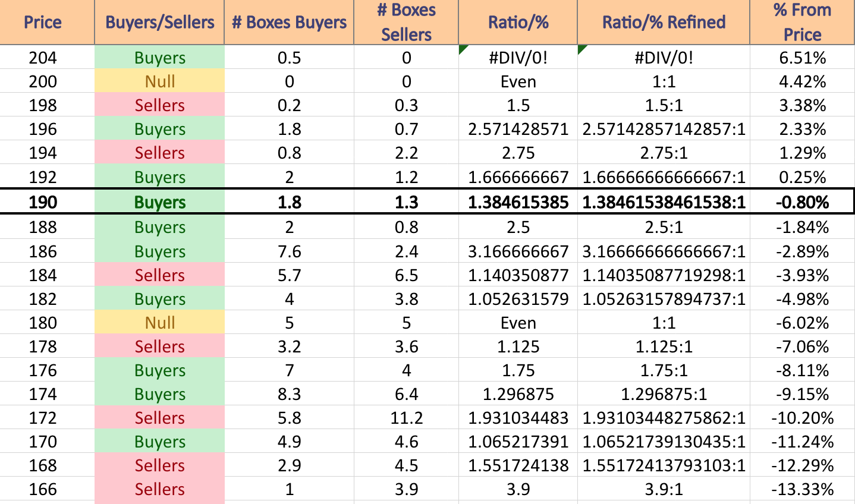Select the Buyers/Sellers column header

click(159, 22)
